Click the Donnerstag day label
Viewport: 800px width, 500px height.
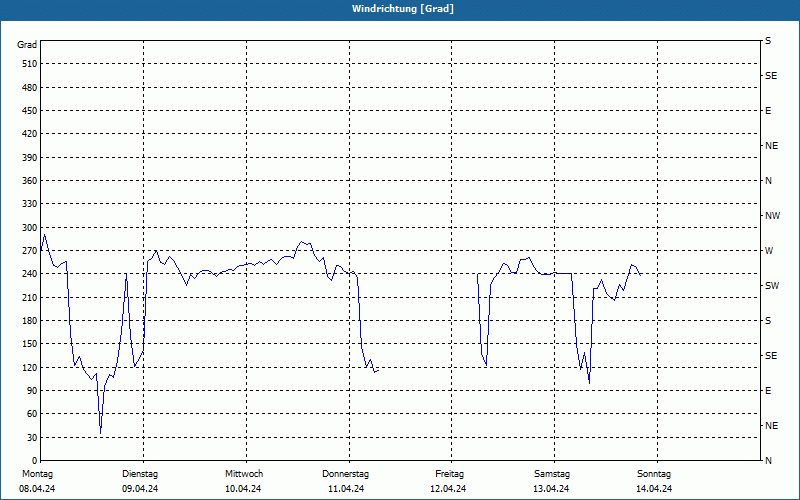click(x=345, y=474)
